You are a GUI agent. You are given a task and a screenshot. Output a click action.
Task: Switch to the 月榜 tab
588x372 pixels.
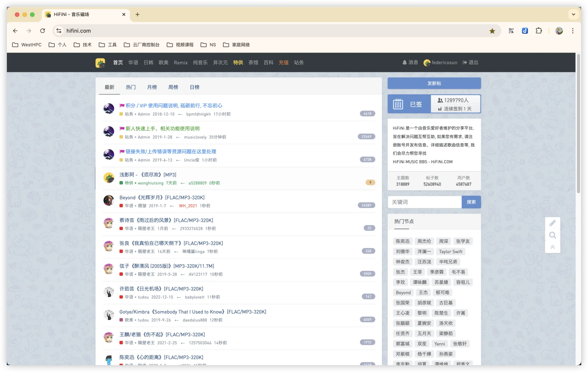152,87
